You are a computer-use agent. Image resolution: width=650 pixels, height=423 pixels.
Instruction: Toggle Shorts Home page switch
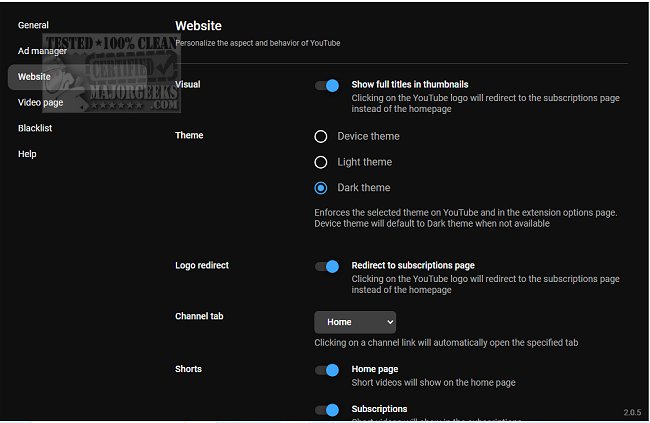click(327, 370)
